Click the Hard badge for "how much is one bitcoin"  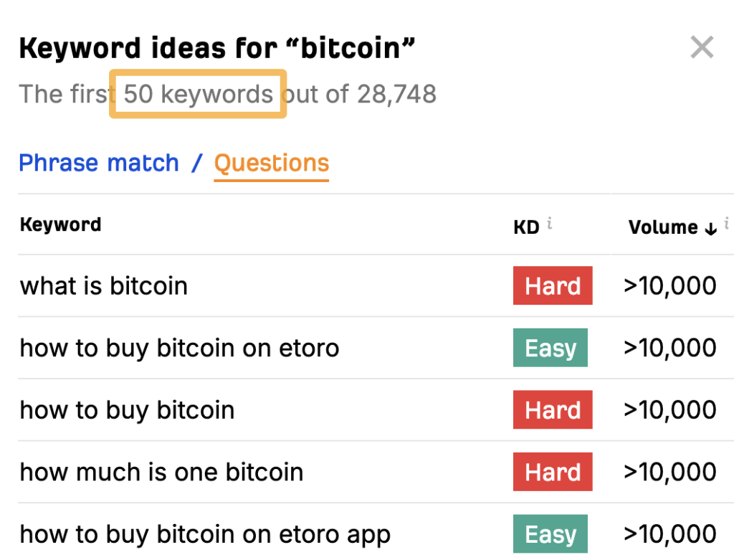click(x=553, y=473)
